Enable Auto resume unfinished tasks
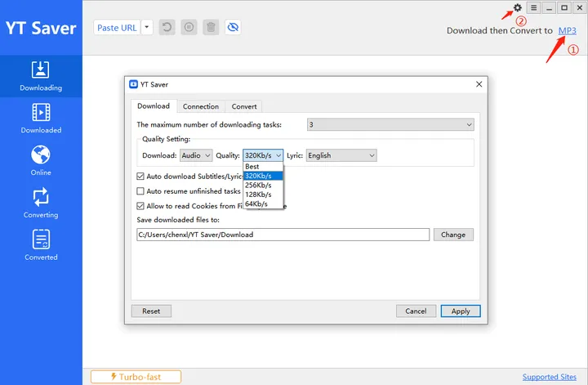Image resolution: width=588 pixels, height=385 pixels. pyautogui.click(x=140, y=190)
